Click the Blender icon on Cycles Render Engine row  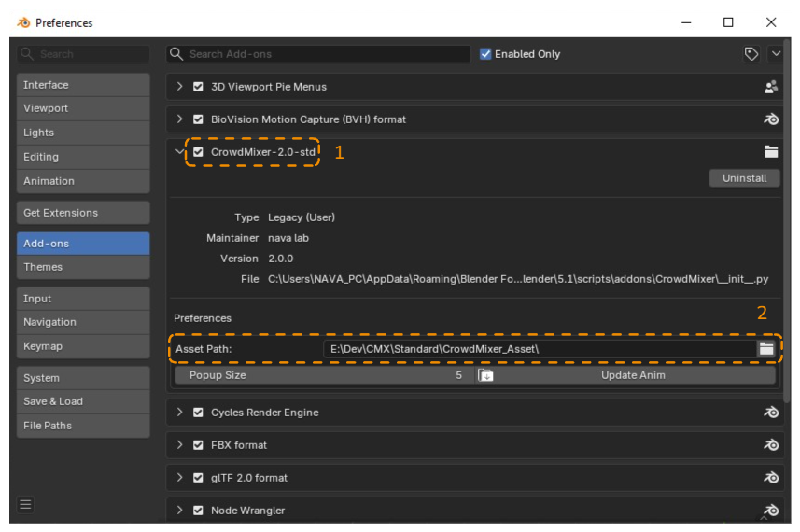click(x=770, y=413)
